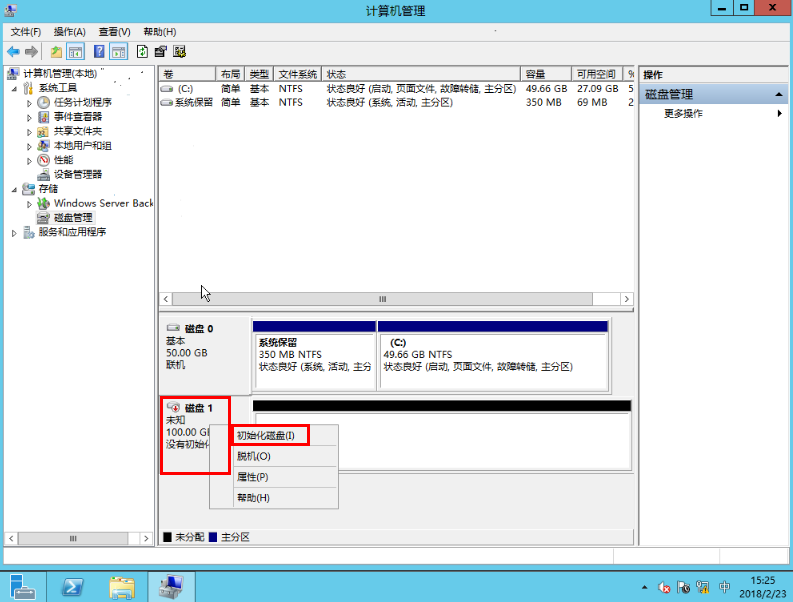Screen dimensions: 793x602
Task: Collapse the 系统工具 tree node
Action: point(14,89)
